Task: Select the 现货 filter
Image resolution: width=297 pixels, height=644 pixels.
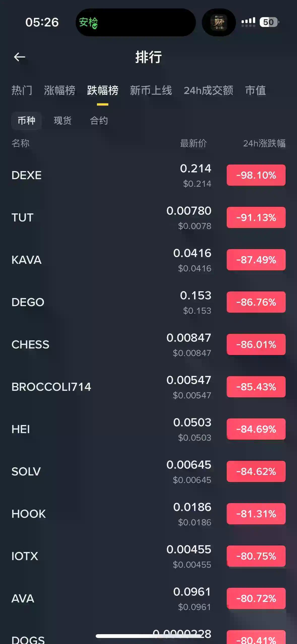Action: (63, 121)
